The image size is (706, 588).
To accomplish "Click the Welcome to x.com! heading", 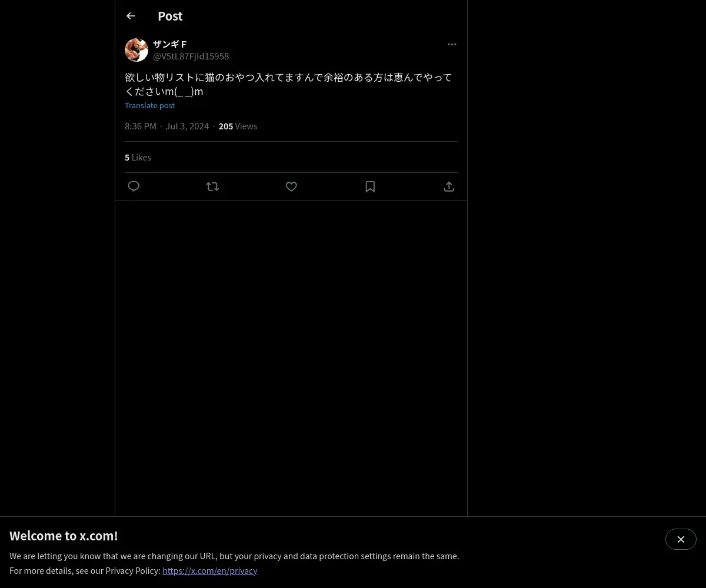I will point(64,536).
